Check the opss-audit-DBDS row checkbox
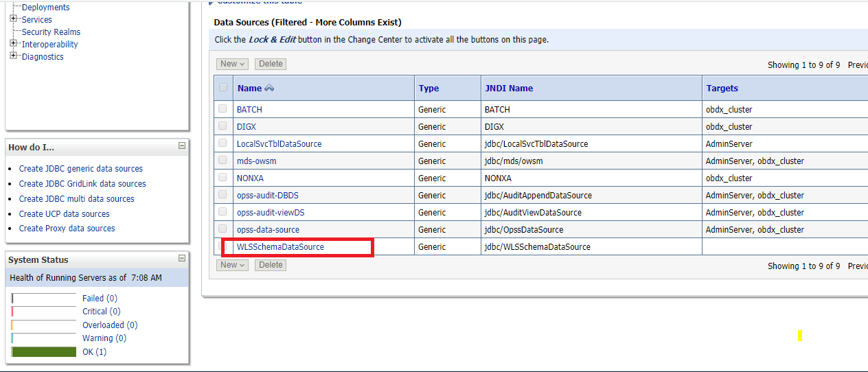This screenshot has height=372, width=868. point(222,194)
